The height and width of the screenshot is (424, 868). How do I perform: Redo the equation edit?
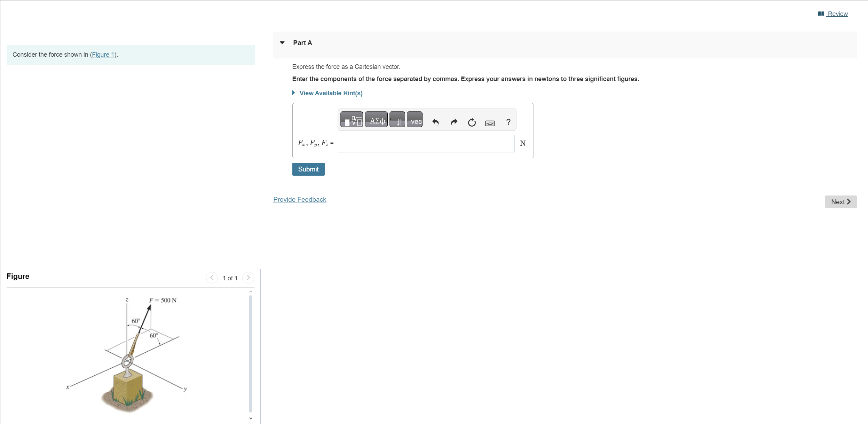point(454,122)
